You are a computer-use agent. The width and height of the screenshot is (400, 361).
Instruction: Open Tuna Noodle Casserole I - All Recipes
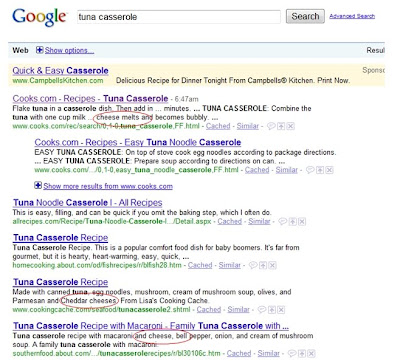click(x=88, y=202)
